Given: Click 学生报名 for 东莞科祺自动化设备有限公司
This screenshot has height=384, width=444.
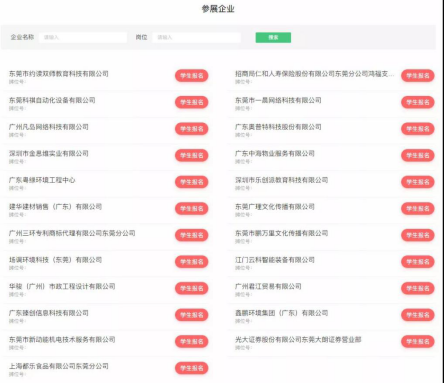Looking at the screenshot, I should coord(192,102).
